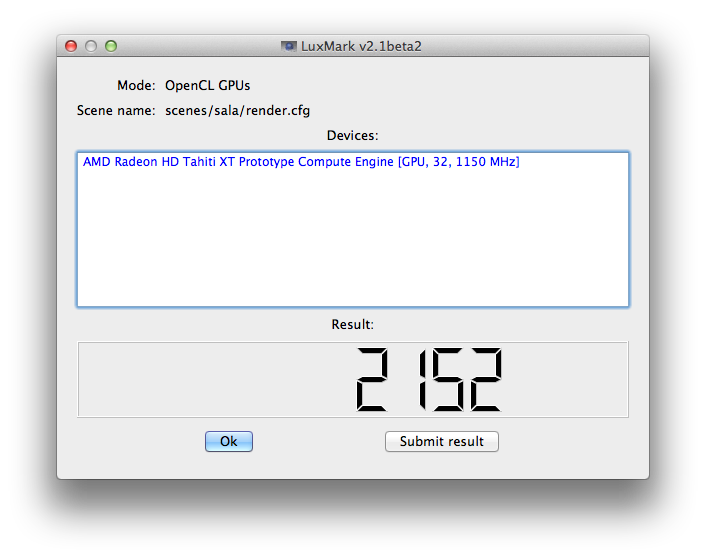
Task: Click the Result: label
Action: 353,325
